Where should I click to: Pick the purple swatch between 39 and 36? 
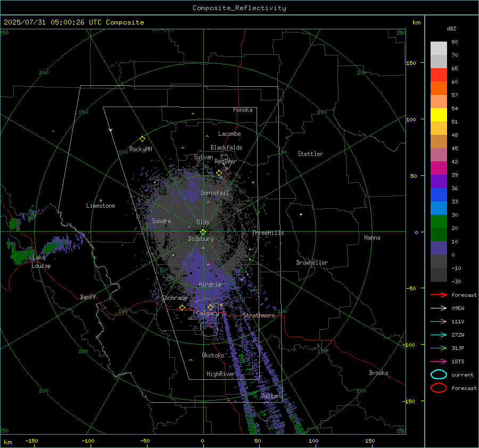tap(439, 181)
